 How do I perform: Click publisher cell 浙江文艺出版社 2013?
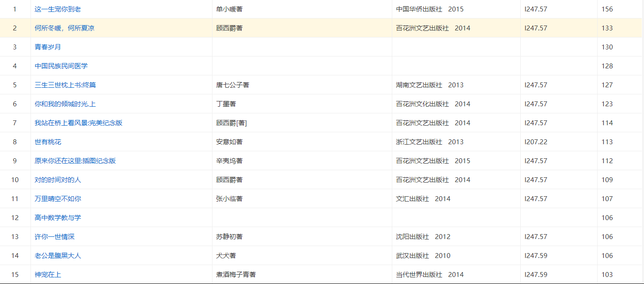point(430,142)
